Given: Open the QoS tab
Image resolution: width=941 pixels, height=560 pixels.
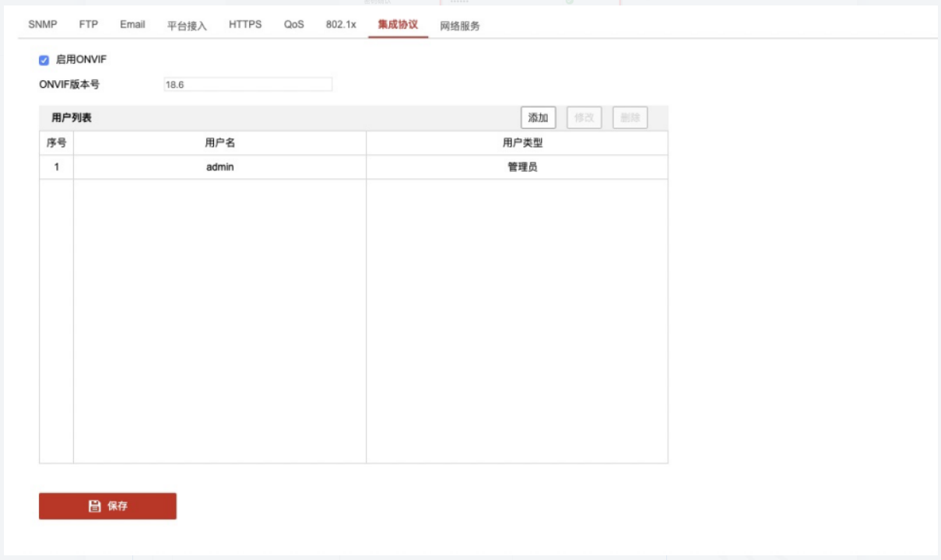Looking at the screenshot, I should pos(294,24).
